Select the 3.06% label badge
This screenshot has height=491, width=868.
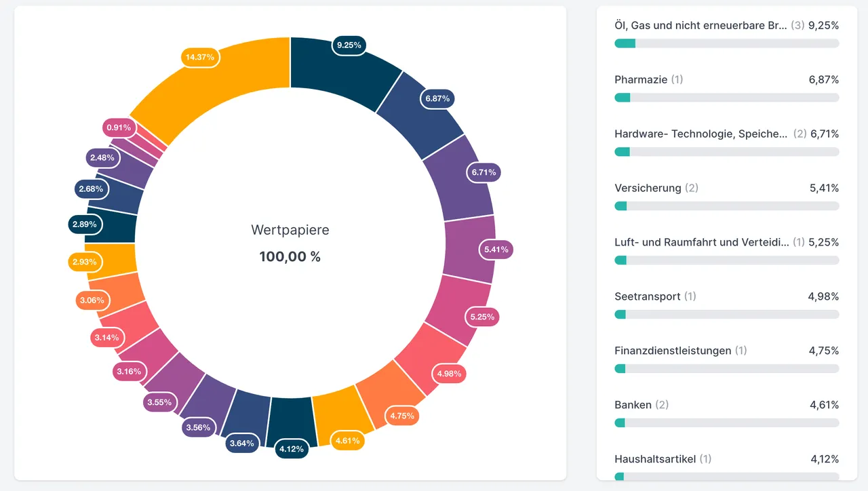click(x=92, y=300)
